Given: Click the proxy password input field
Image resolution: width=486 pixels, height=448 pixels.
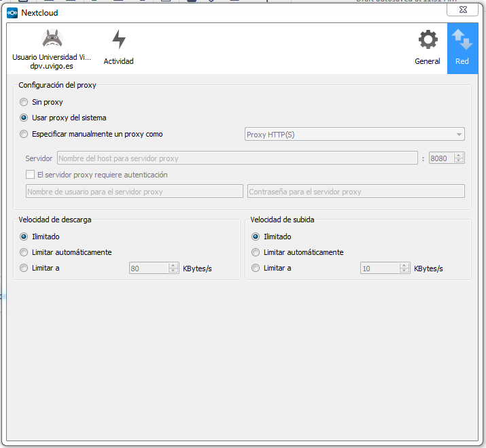Looking at the screenshot, I should tap(355, 192).
